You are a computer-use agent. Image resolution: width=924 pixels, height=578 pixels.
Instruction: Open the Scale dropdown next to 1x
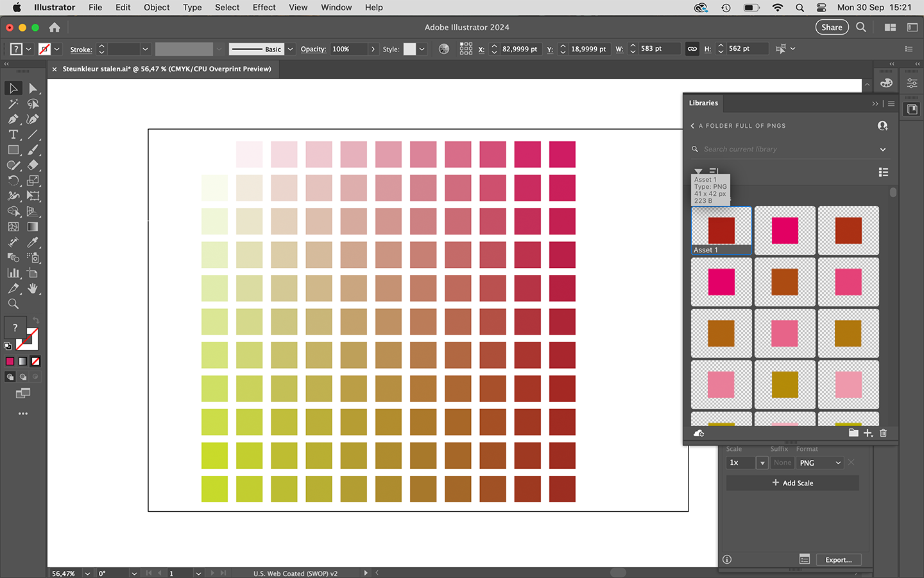(x=762, y=462)
